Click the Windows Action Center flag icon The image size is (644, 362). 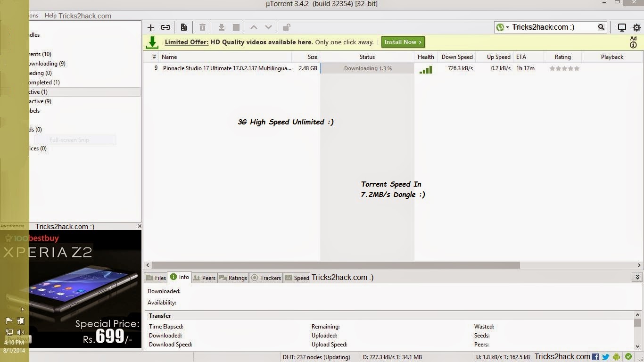pyautogui.click(x=9, y=321)
